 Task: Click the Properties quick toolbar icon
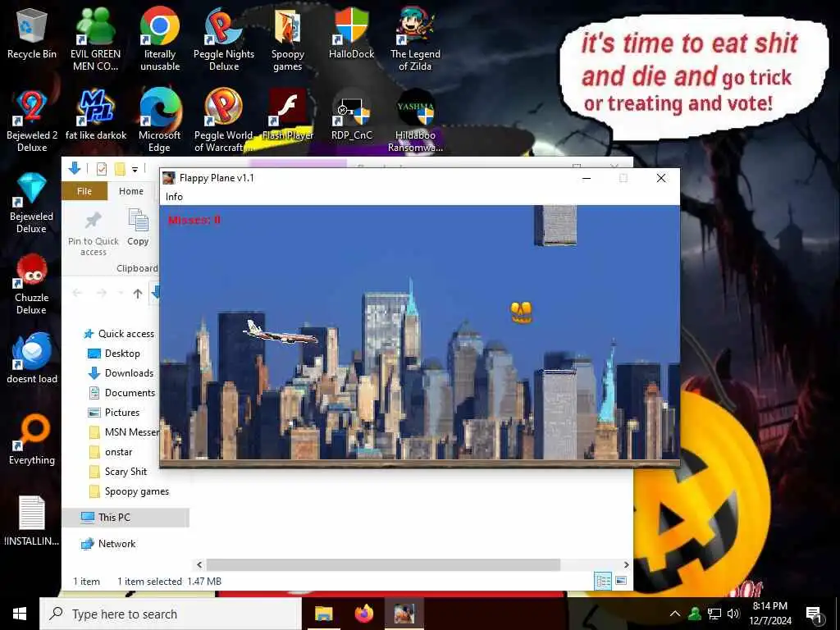tap(101, 169)
